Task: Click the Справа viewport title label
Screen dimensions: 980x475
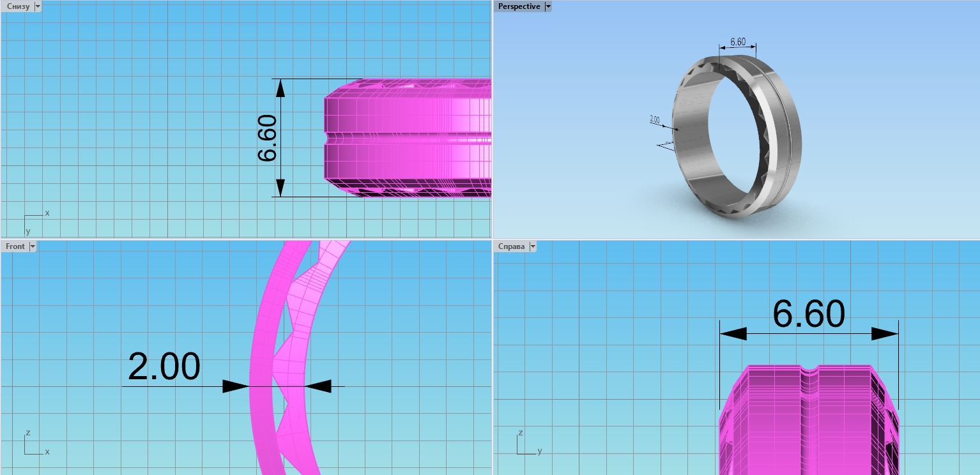Action: click(511, 246)
